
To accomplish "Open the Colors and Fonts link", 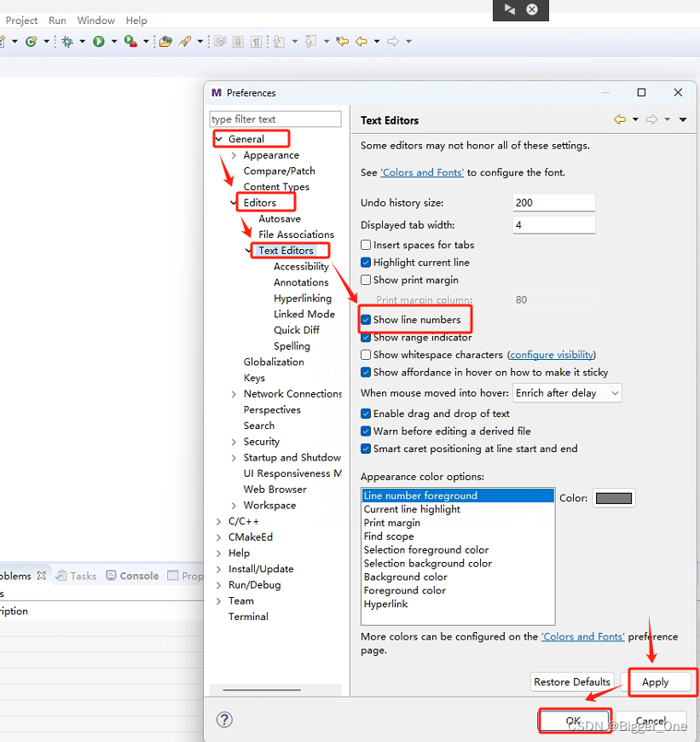I will point(421,171).
